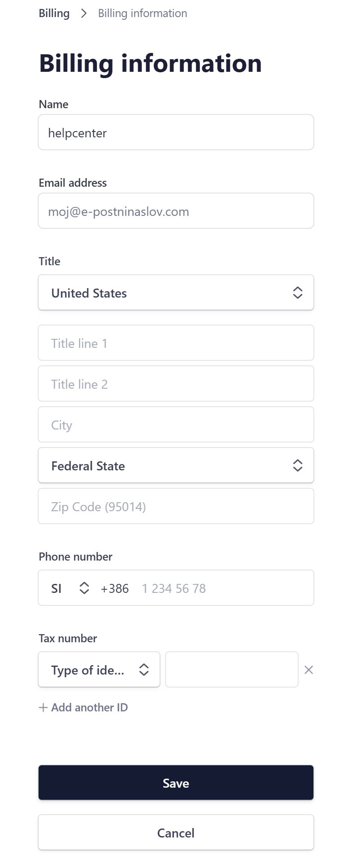Click the X icon beside tax ID field
Screen dimensions: 361x868
[309, 670]
